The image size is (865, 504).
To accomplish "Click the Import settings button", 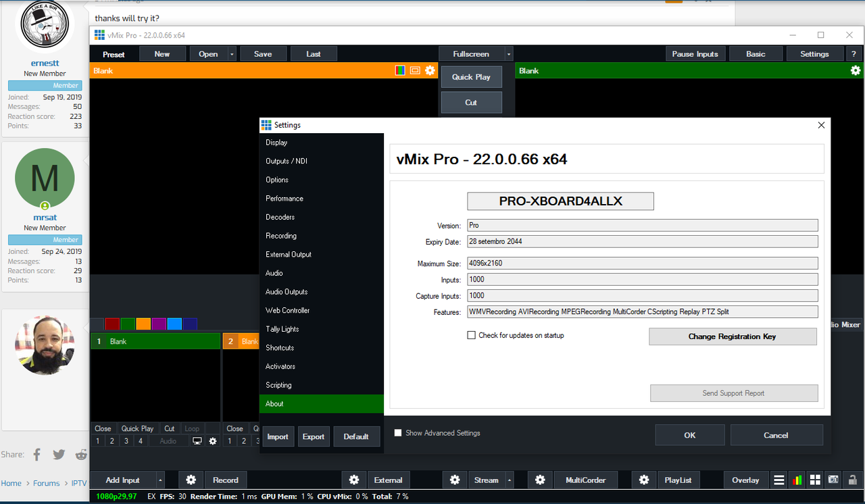I will tap(278, 436).
